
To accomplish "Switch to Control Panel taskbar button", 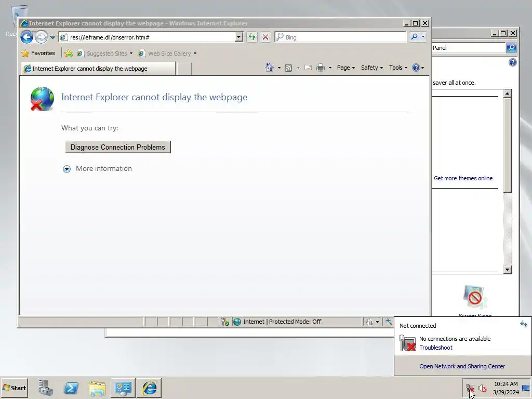I will point(123,388).
